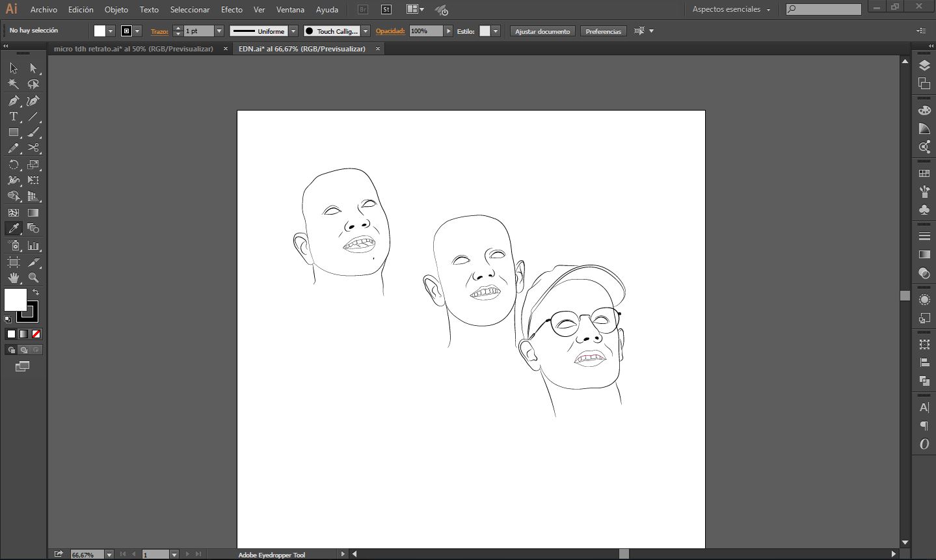Open the Objeto menu

click(116, 10)
